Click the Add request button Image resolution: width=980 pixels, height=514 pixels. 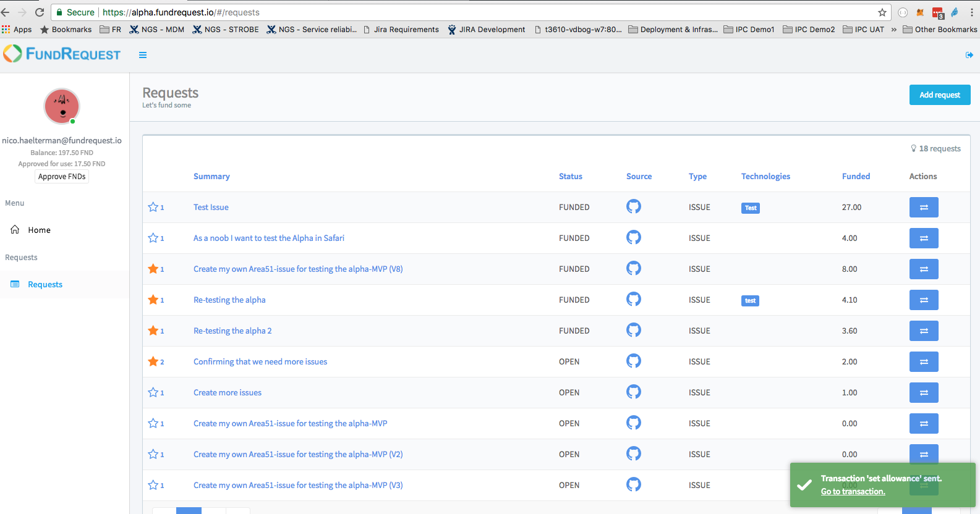940,95
